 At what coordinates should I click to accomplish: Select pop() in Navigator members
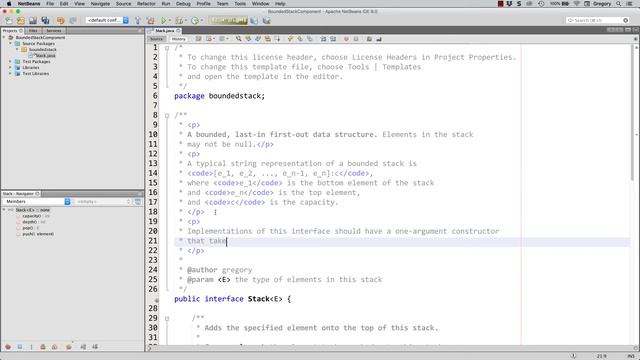[x=28, y=228]
